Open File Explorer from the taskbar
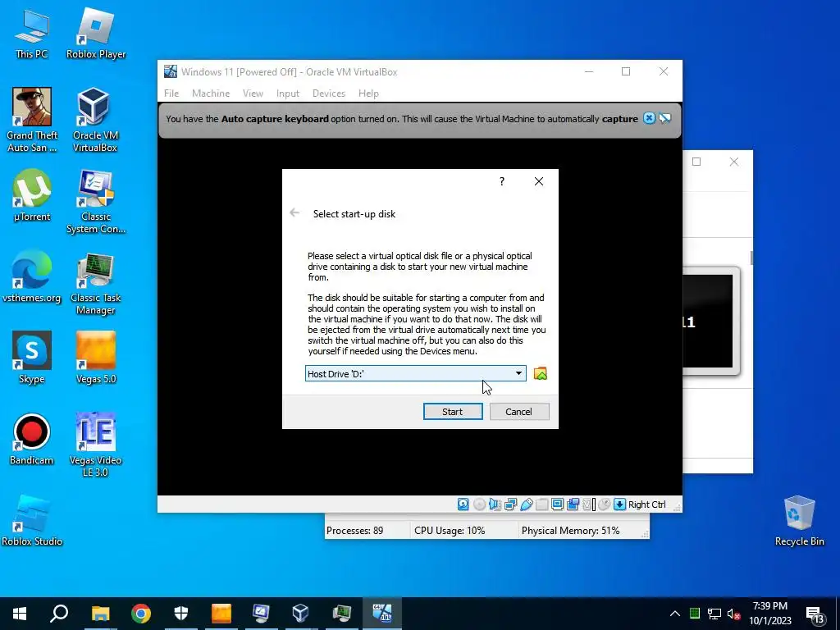This screenshot has height=630, width=840. click(100, 614)
